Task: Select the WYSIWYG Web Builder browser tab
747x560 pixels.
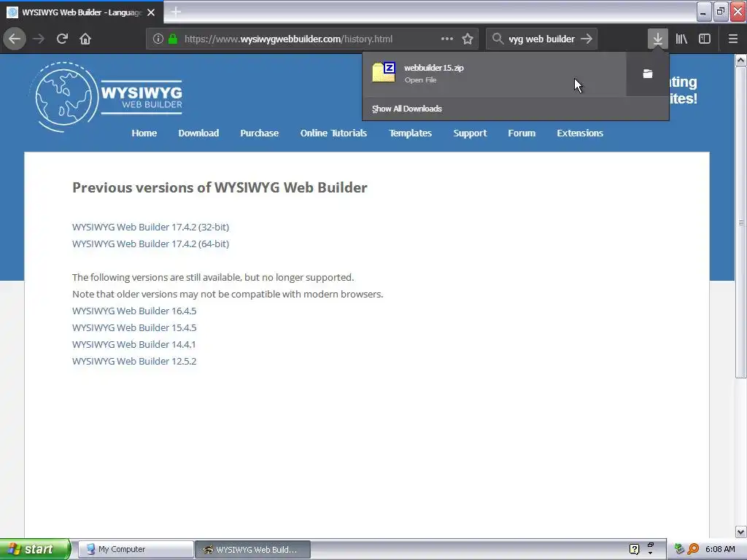Action: (x=82, y=12)
